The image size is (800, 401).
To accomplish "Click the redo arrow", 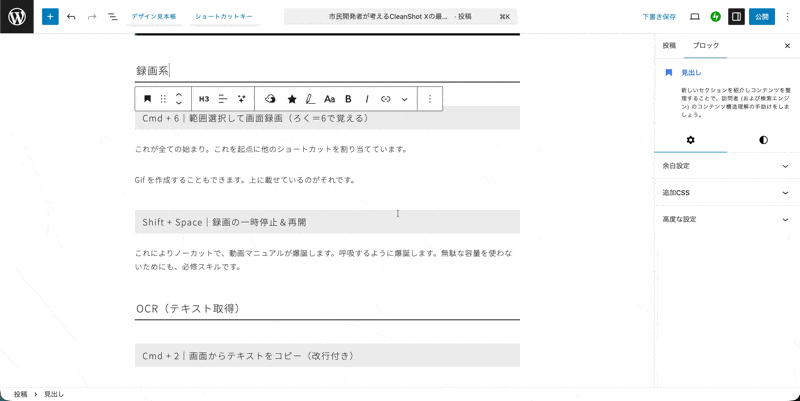I will pyautogui.click(x=92, y=17).
